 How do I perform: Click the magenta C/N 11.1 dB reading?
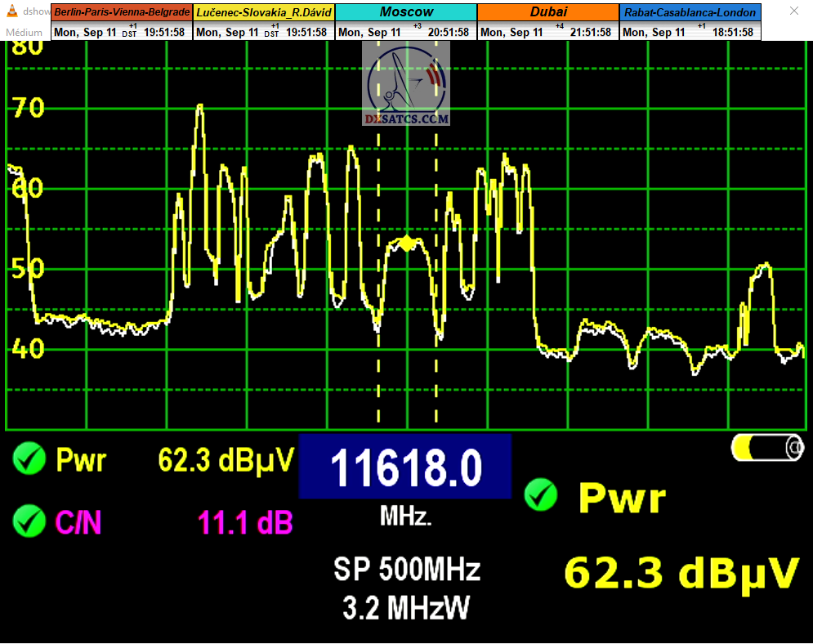click(x=245, y=522)
